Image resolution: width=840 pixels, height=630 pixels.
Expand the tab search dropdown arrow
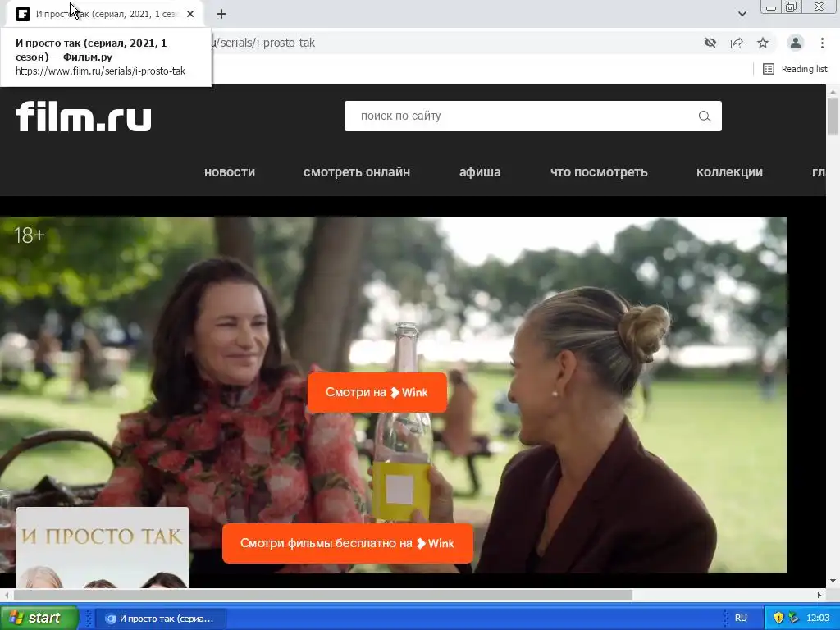coord(742,14)
